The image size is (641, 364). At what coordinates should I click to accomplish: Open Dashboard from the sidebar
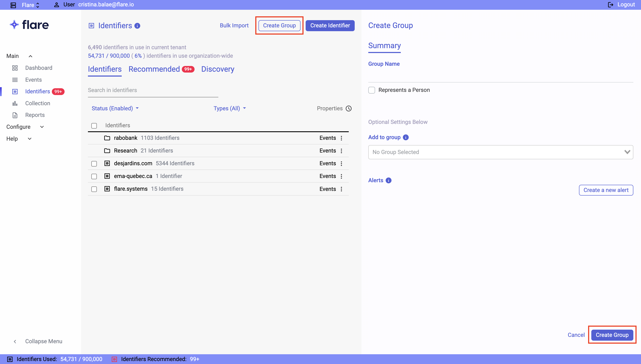click(38, 68)
